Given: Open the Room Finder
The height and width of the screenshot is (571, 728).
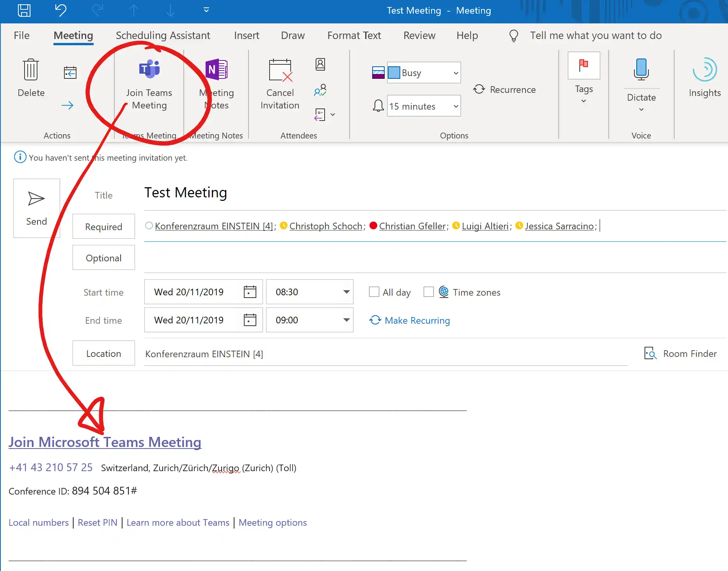Looking at the screenshot, I should 680,354.
